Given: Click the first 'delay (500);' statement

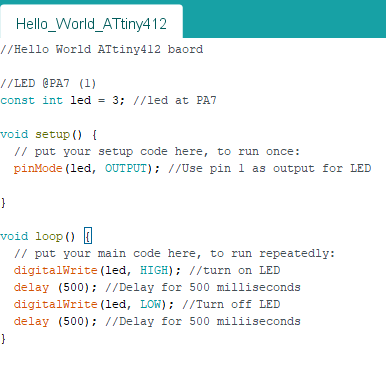Looking at the screenshot, I should point(55,287).
